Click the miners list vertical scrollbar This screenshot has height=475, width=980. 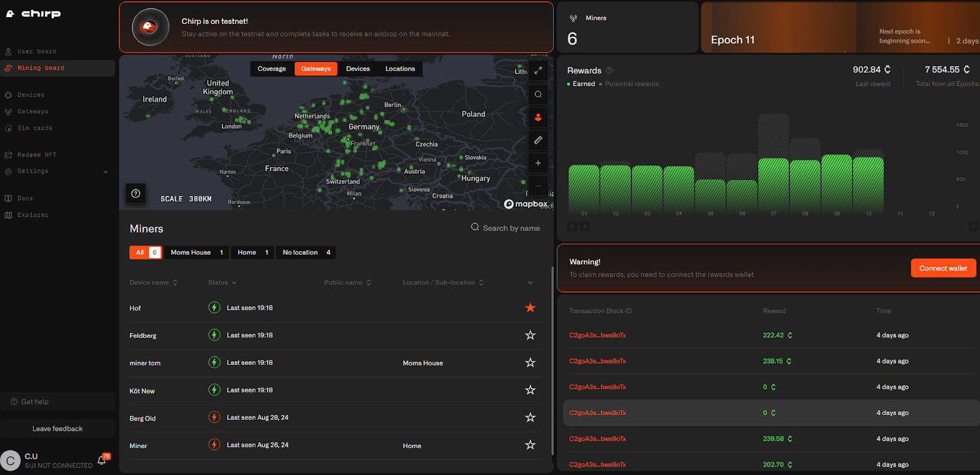click(552, 361)
